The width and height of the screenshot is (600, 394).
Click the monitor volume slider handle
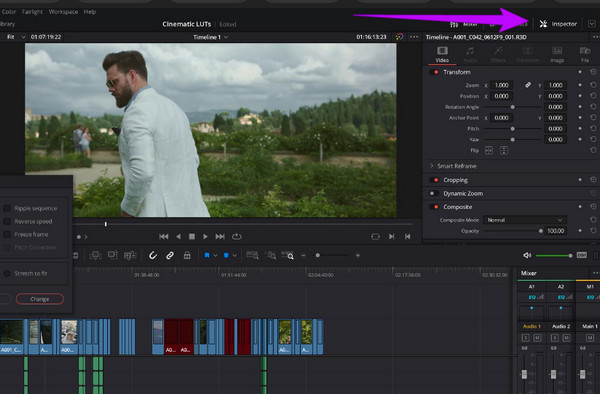570,256
